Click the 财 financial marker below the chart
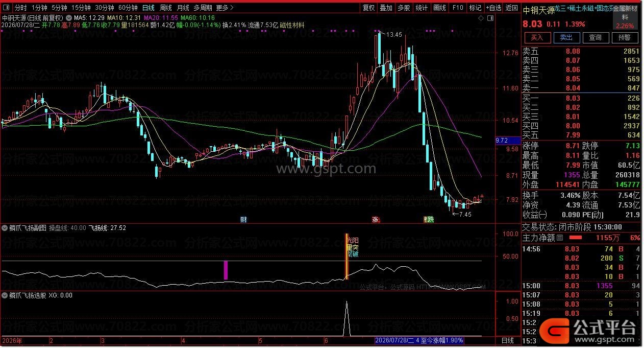 [x=243, y=220]
